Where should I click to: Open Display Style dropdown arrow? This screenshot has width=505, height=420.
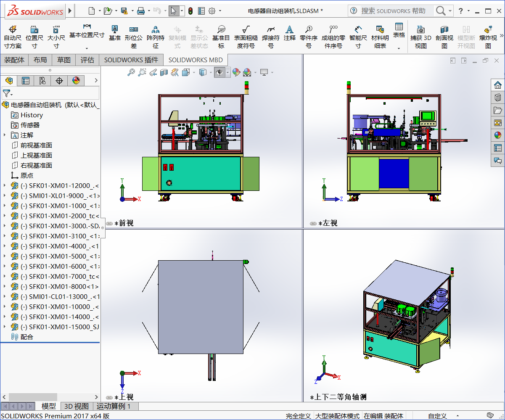(211, 73)
